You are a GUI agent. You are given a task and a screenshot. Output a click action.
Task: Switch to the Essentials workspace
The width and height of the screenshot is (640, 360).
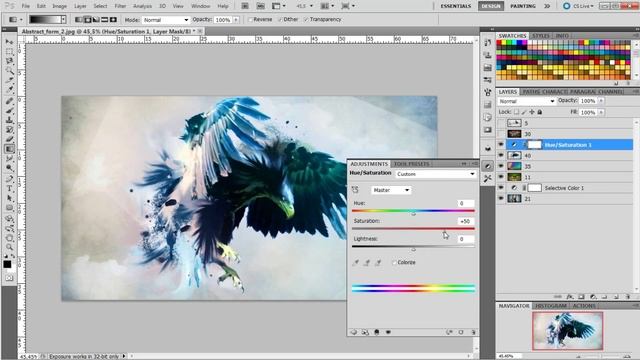(456, 6)
